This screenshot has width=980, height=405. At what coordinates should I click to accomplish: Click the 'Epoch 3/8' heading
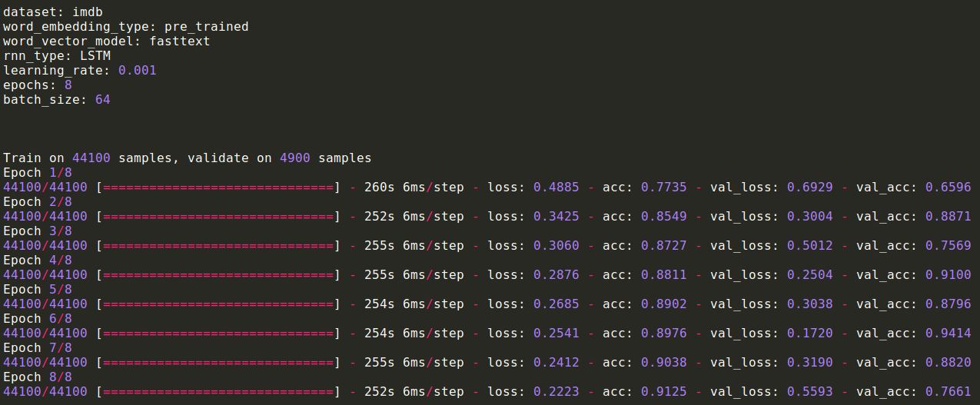tap(38, 231)
